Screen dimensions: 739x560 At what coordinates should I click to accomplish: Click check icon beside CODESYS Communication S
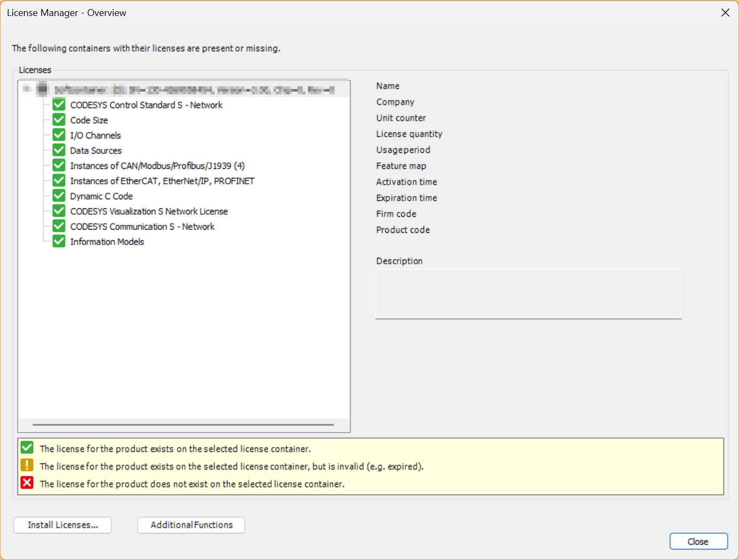59,226
